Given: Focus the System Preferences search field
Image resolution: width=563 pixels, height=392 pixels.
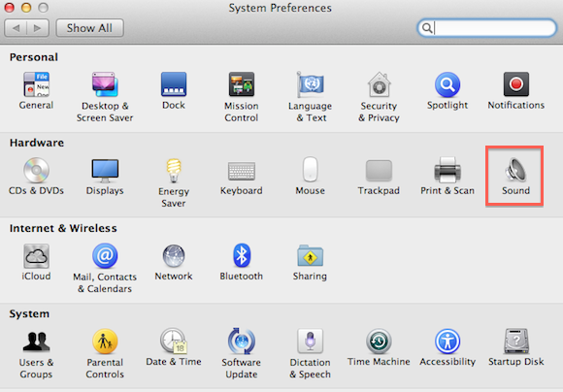Looking at the screenshot, I should pos(487,27).
